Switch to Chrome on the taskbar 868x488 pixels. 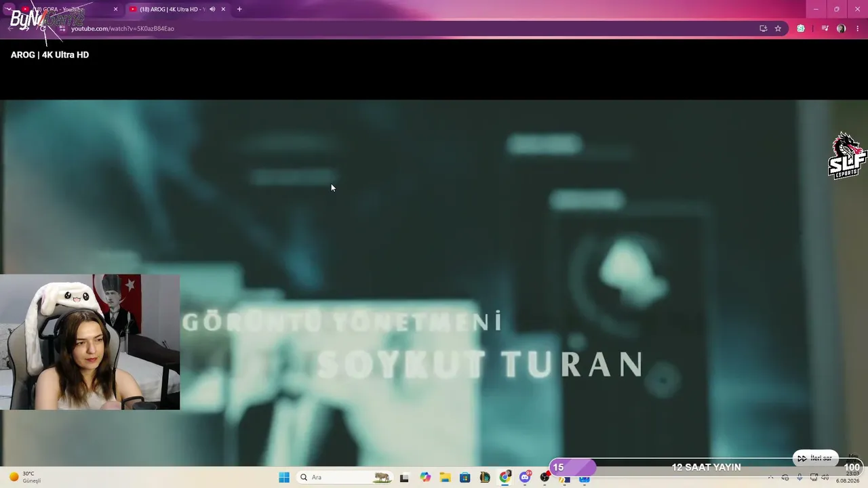pyautogui.click(x=505, y=477)
